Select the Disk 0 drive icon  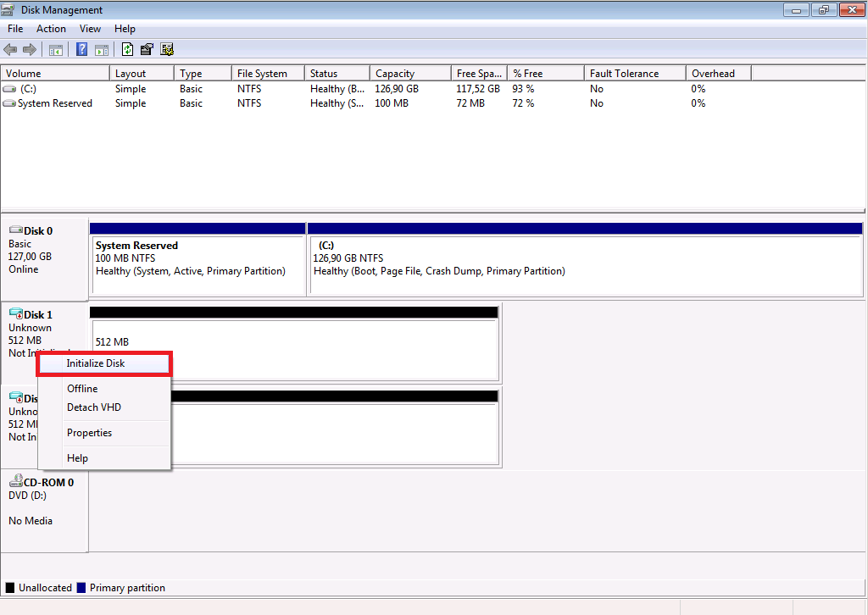pos(15,230)
